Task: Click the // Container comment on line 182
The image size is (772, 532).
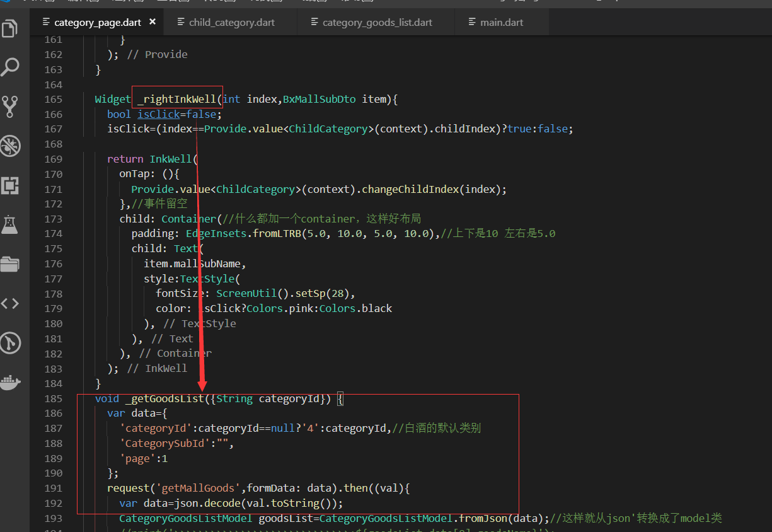Action: (176, 353)
